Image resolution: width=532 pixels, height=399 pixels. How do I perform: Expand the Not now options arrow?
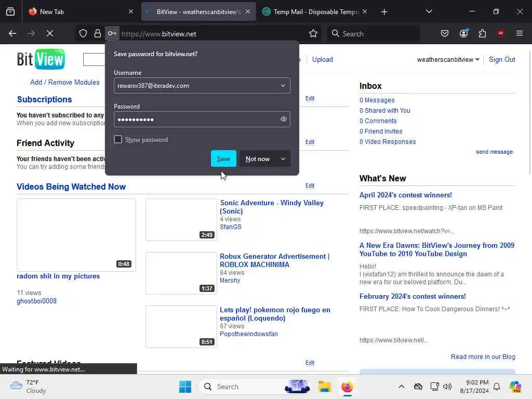pyautogui.click(x=283, y=159)
